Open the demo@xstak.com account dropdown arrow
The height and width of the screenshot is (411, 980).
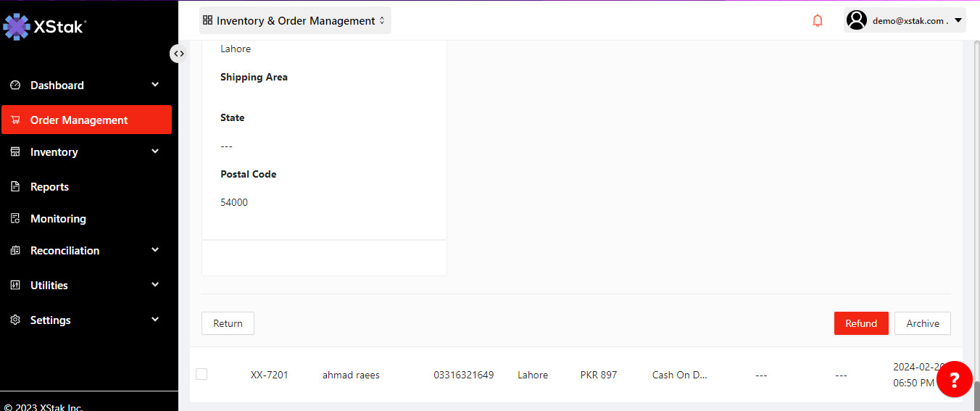click(x=958, y=20)
